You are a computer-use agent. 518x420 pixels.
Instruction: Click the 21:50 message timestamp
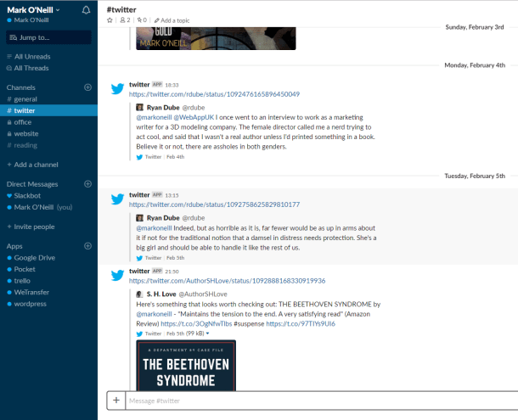tap(172, 272)
